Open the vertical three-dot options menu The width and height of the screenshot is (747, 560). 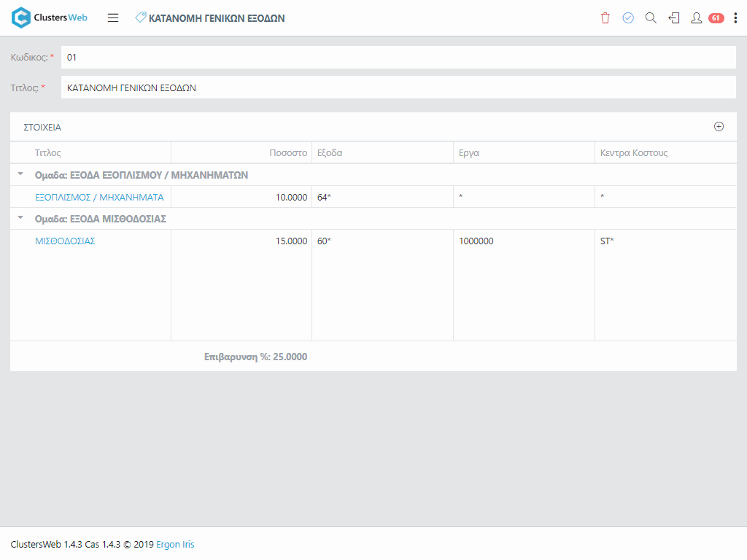pyautogui.click(x=735, y=18)
